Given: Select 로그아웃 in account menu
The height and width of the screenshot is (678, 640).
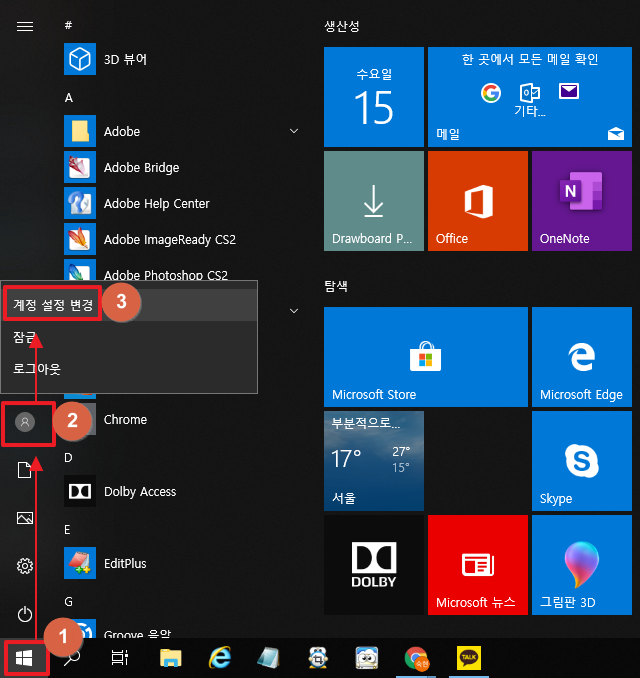Looking at the screenshot, I should click(x=129, y=368).
